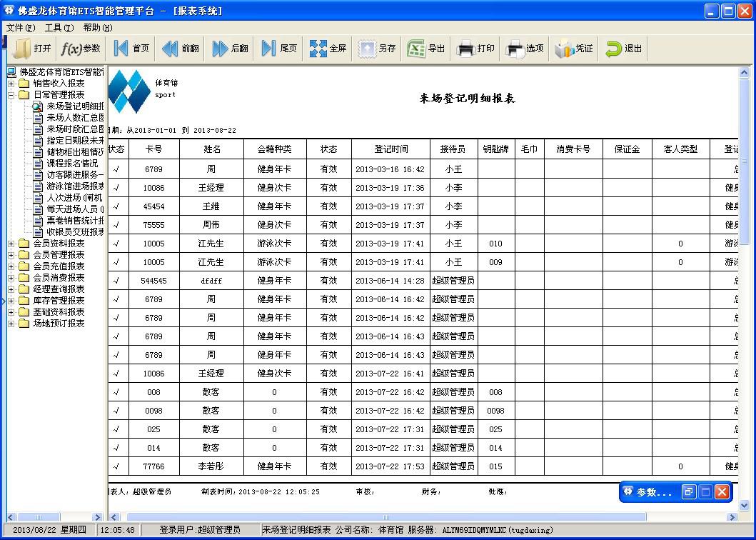Click the 卡号 column header
This screenshot has height=540, width=756.
[x=153, y=149]
